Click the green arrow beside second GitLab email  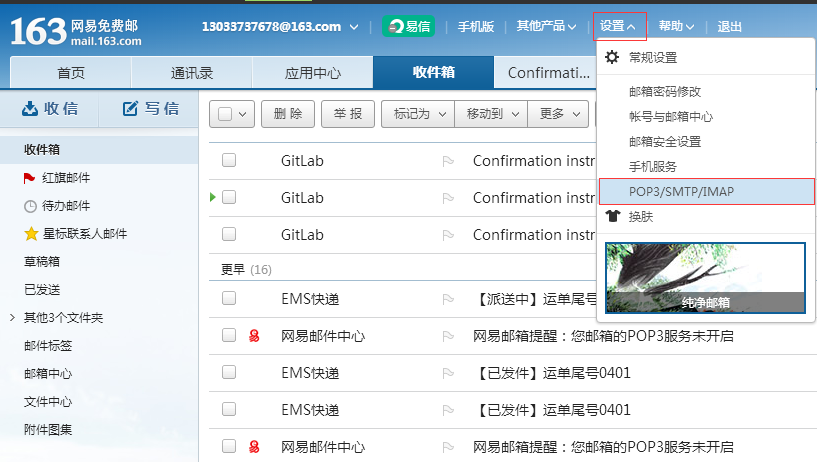point(213,197)
